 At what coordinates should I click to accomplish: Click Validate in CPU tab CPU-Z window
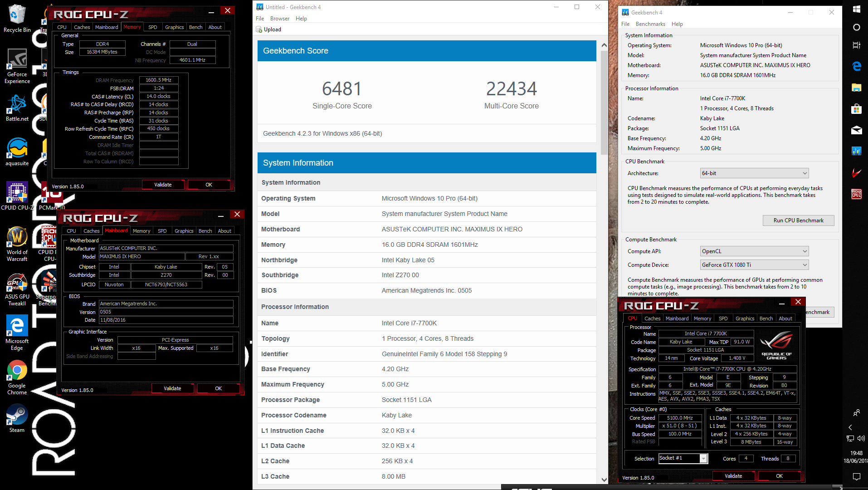pos(733,476)
